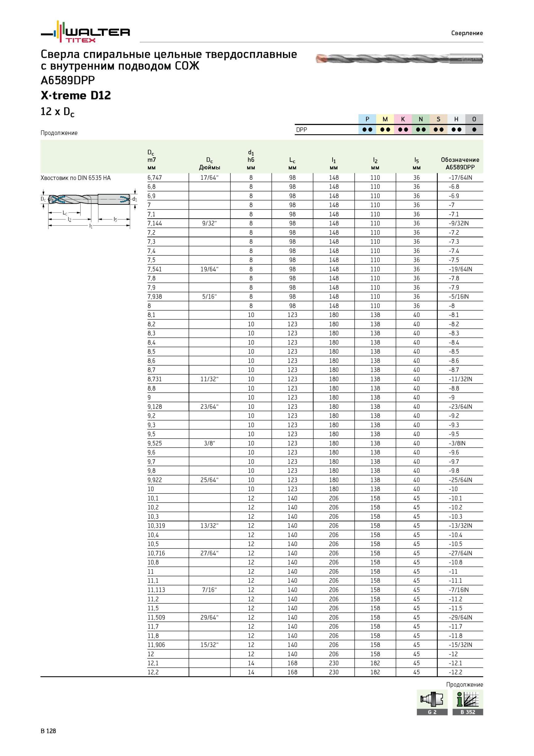The height and width of the screenshot is (756, 534).
Task: Click the "-25/64IN" designation cell
Action: coord(460,480)
